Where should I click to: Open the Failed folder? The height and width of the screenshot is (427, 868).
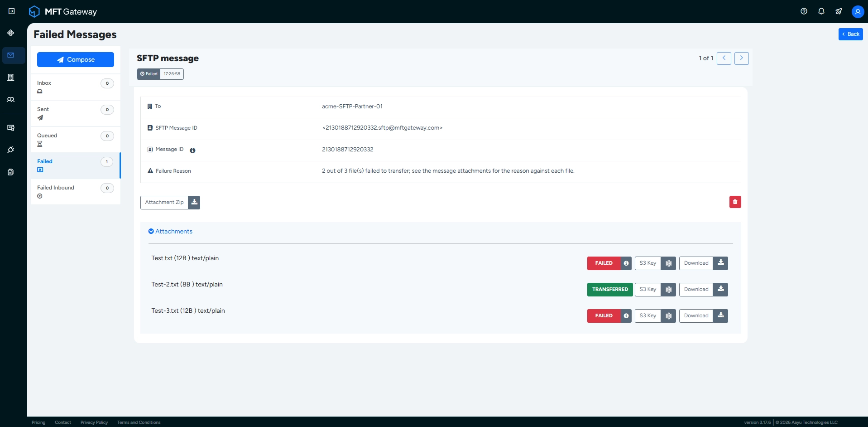[x=76, y=165]
